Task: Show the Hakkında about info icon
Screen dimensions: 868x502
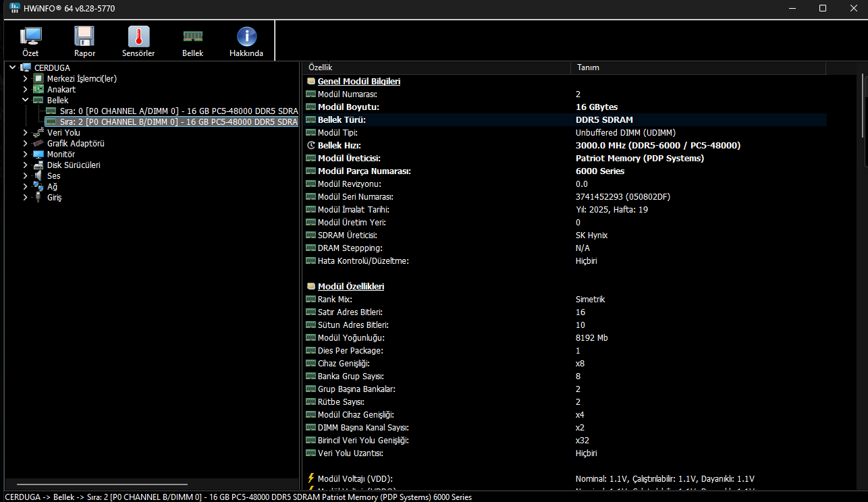Action: (246, 37)
